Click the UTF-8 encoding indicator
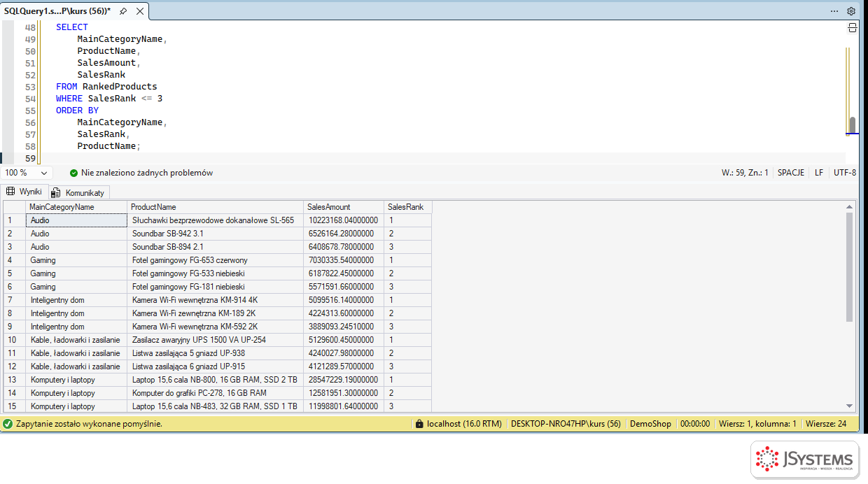 pyautogui.click(x=844, y=173)
